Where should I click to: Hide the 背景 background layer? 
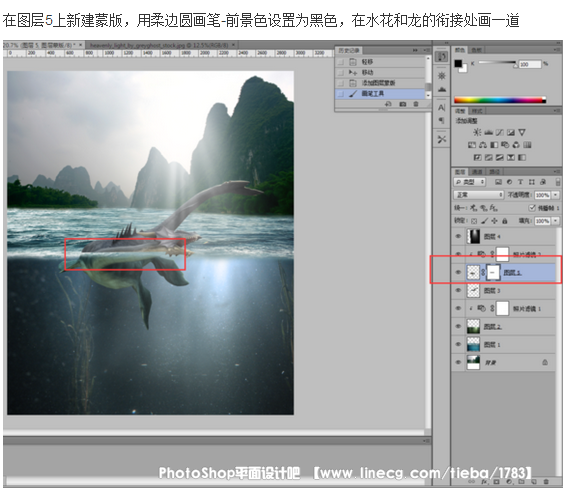coord(458,362)
